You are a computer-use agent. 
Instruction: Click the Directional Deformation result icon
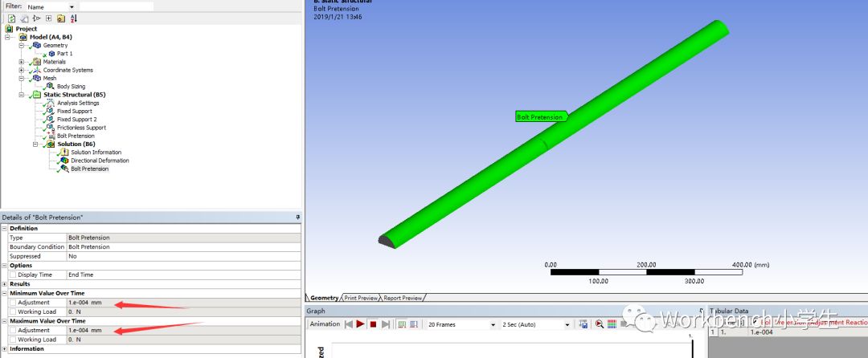point(64,161)
